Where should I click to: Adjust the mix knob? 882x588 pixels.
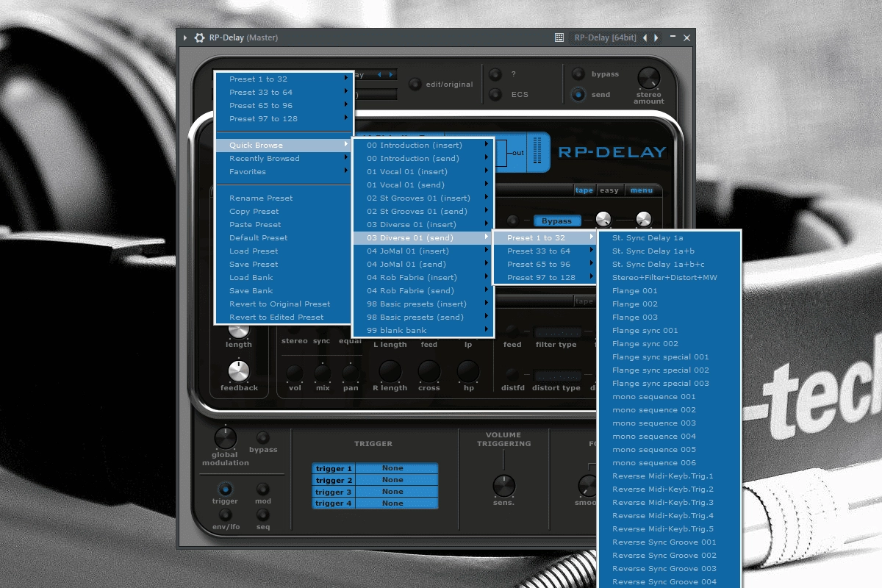click(322, 372)
